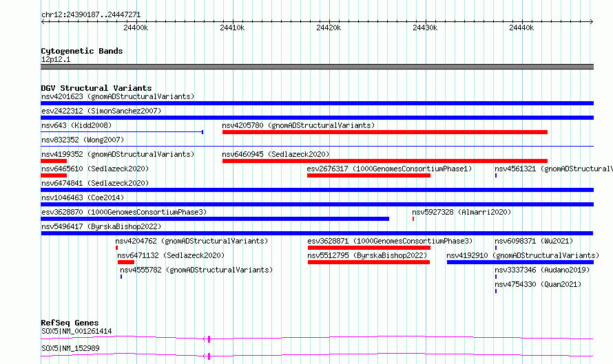Select the nsv4204762 gnomADStructuralVariants label
The height and width of the screenshot is (364, 613).
point(191,241)
